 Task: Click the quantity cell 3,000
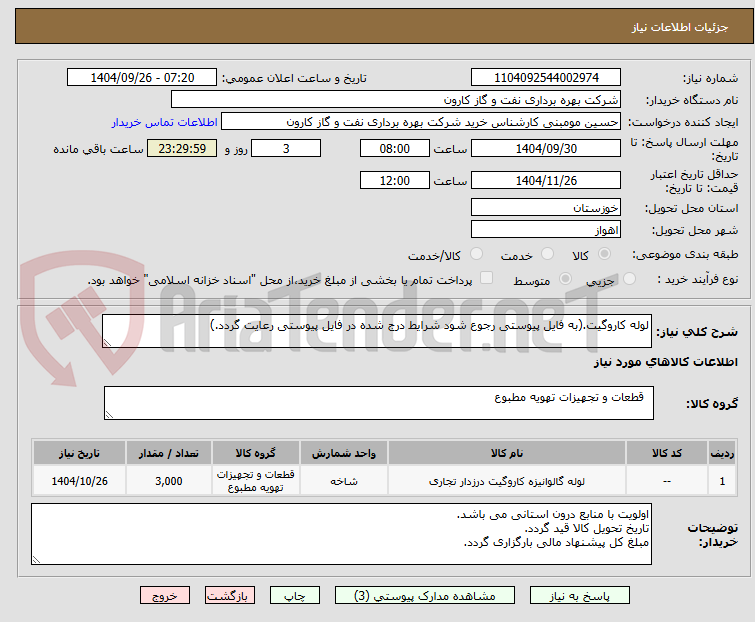click(x=169, y=481)
